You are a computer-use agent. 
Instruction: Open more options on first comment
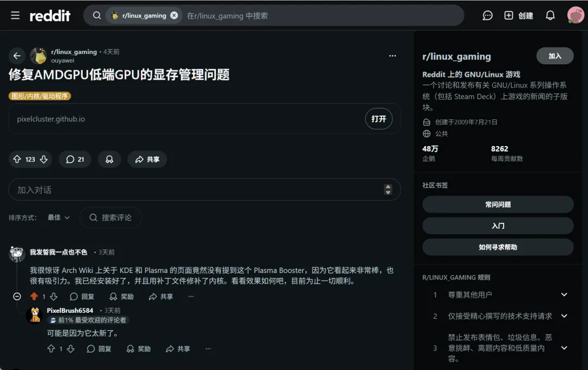coord(191,296)
